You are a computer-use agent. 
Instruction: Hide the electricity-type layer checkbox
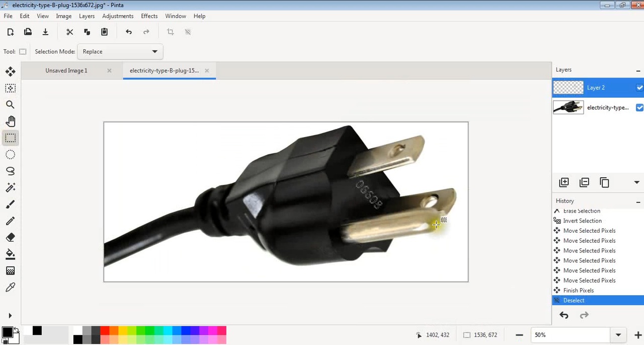pos(639,107)
